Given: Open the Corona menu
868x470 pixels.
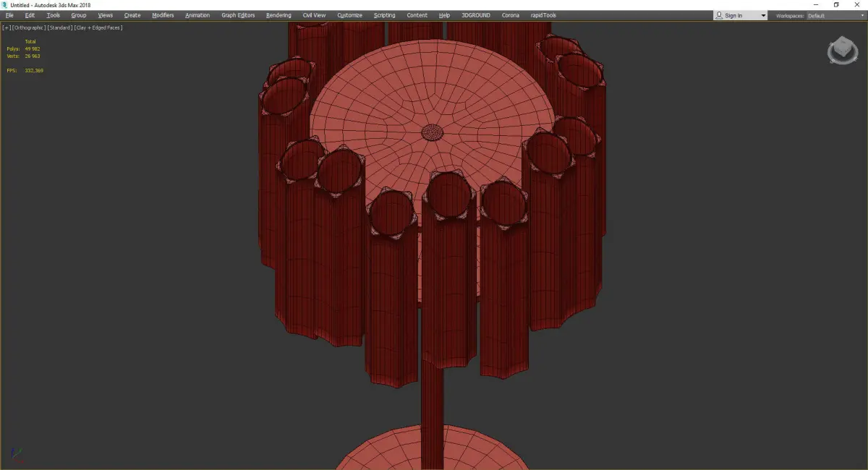Looking at the screenshot, I should [511, 15].
